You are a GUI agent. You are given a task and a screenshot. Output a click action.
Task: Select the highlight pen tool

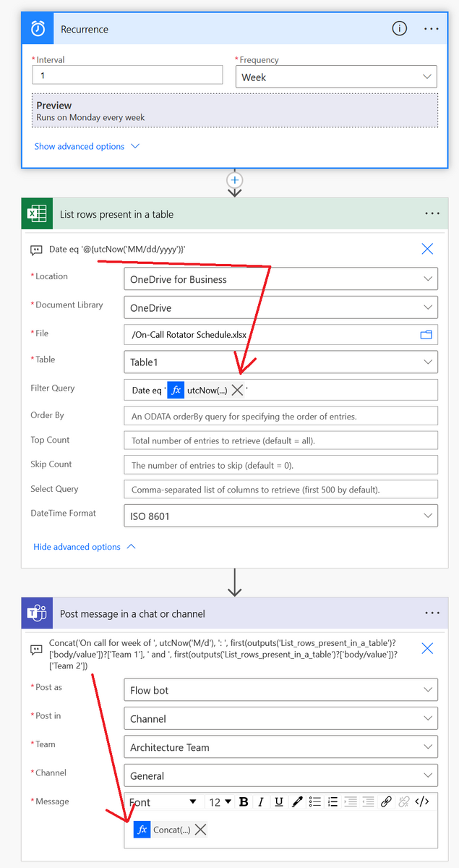[x=296, y=801]
